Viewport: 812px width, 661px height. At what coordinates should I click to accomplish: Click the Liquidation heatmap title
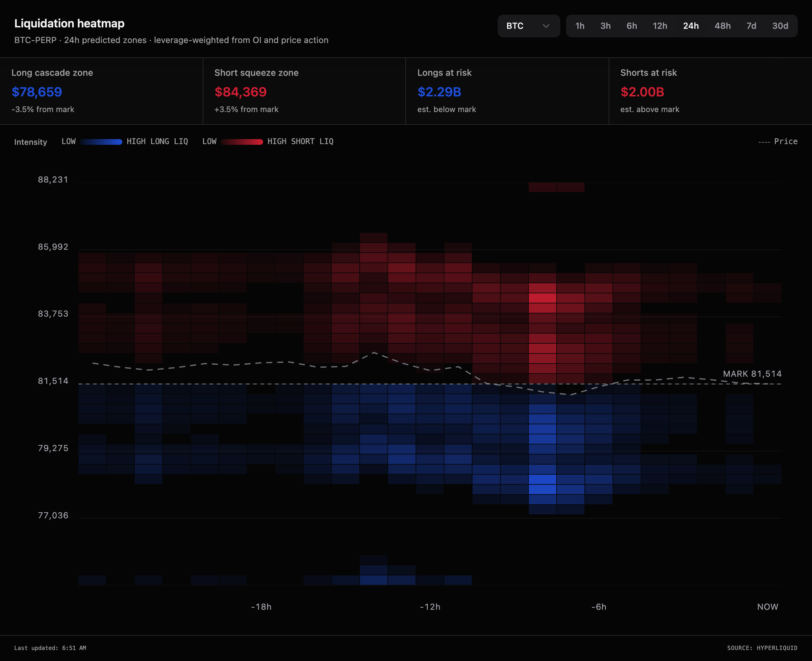click(x=69, y=23)
